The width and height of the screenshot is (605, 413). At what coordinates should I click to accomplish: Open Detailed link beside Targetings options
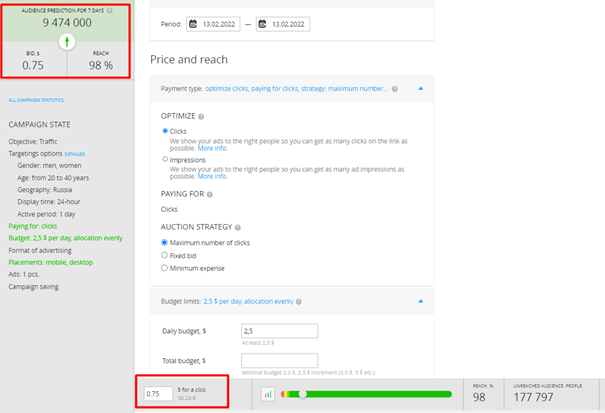click(75, 154)
